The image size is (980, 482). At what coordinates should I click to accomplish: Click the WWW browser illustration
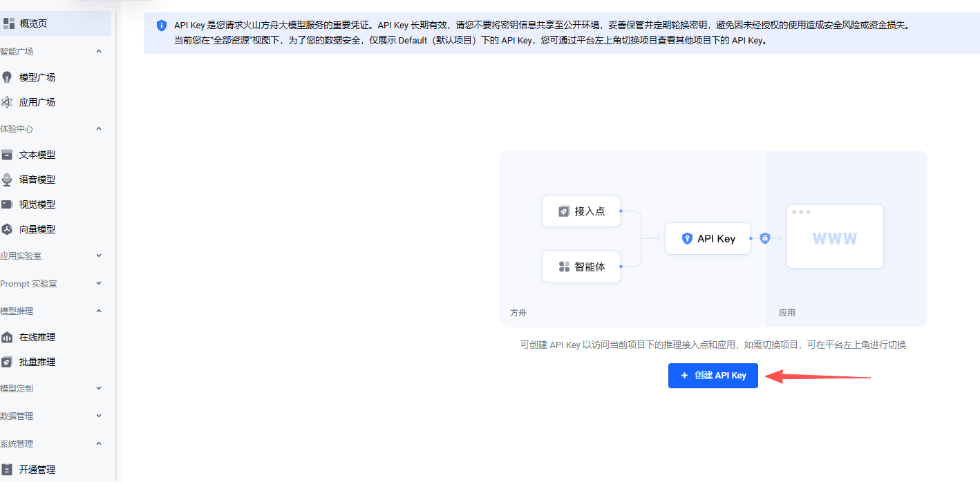[x=835, y=236]
